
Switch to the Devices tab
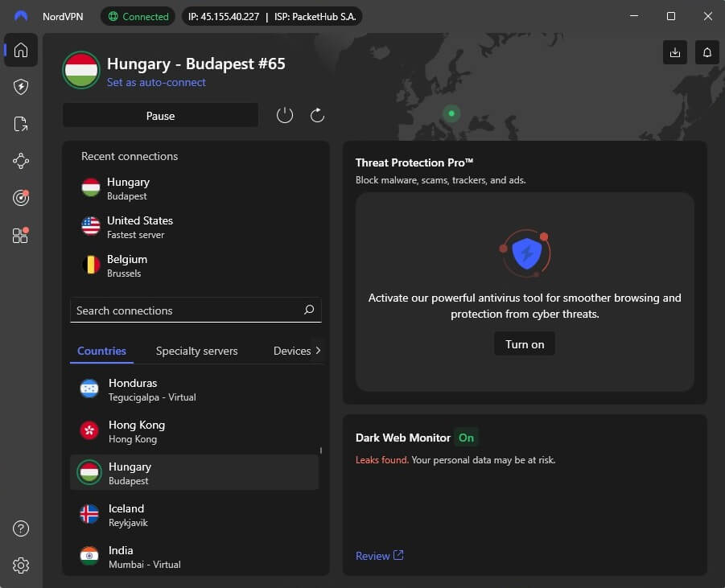click(x=292, y=351)
